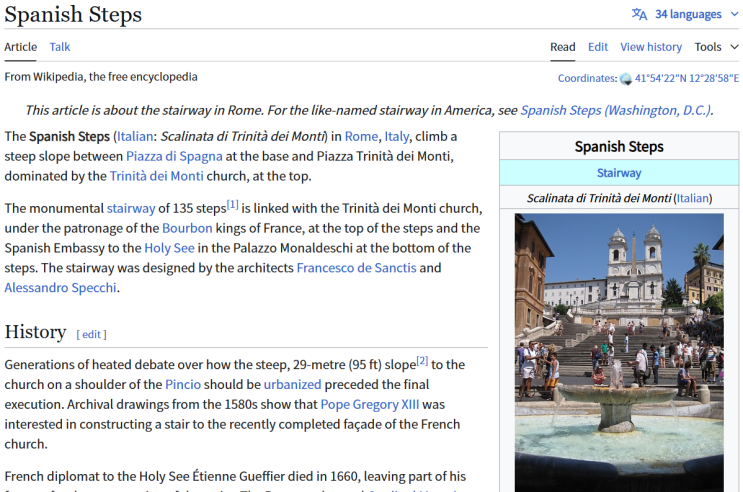
Task: Open the Trinità dei Monti church link
Action: point(156,176)
